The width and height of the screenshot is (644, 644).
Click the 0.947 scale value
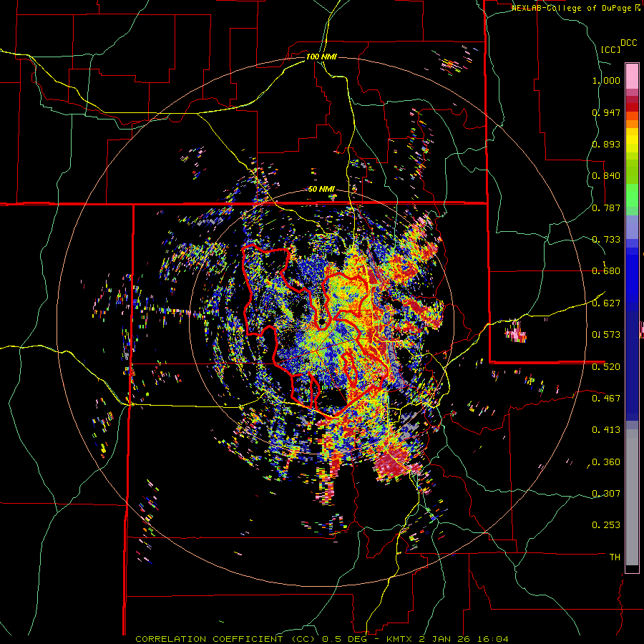click(606, 112)
